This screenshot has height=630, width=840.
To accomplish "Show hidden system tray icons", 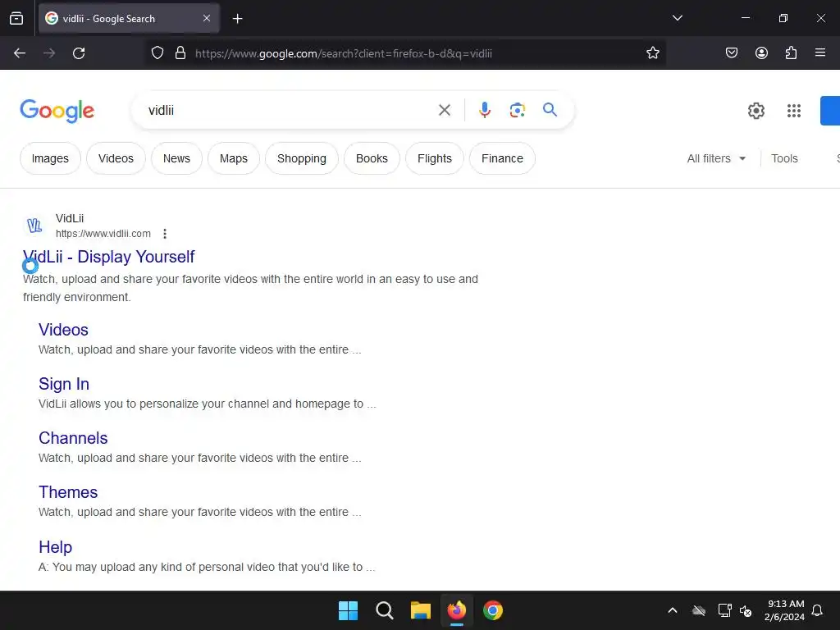I will (673, 610).
